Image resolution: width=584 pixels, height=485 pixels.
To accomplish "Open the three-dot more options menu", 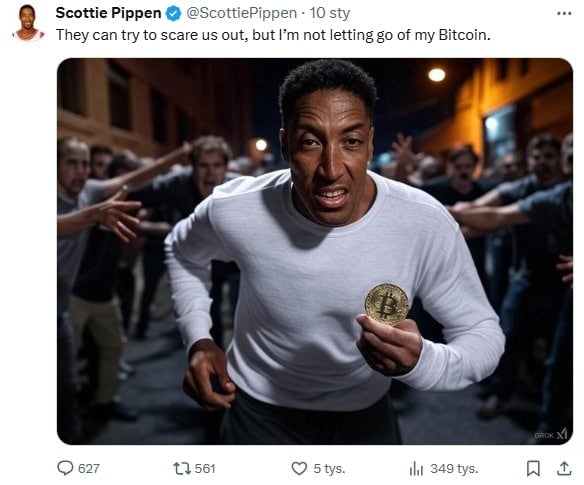I will click(x=564, y=13).
